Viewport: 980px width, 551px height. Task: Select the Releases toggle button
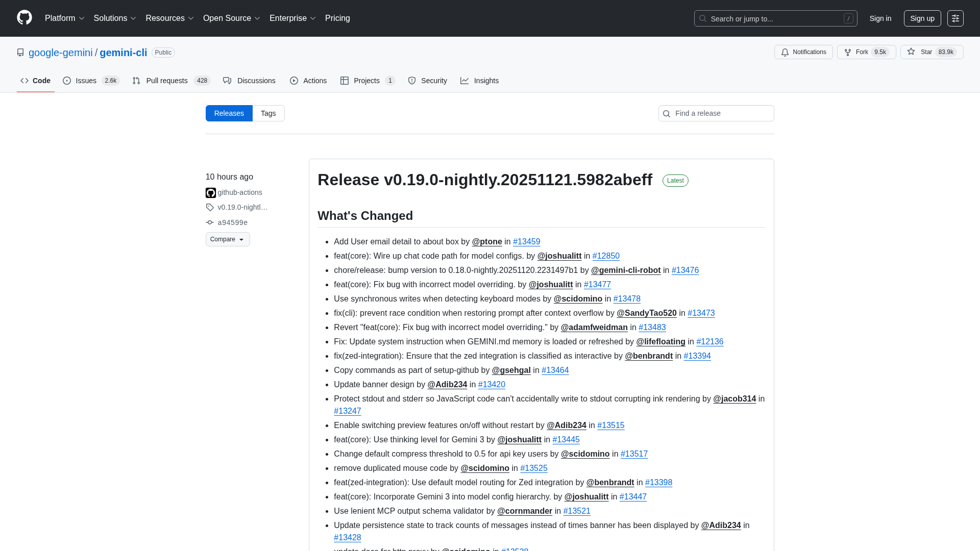pos(229,113)
